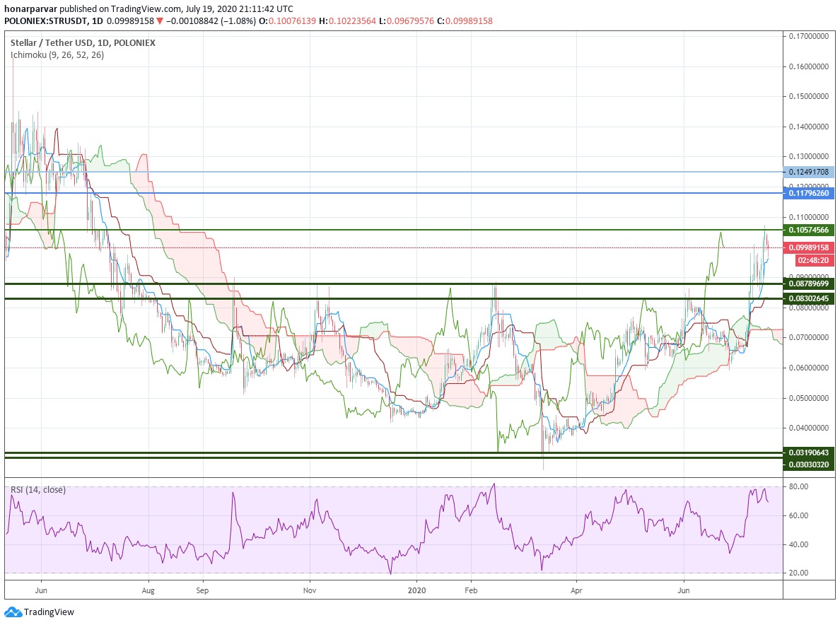Select the 0.12491708 light blue price label

808,172
